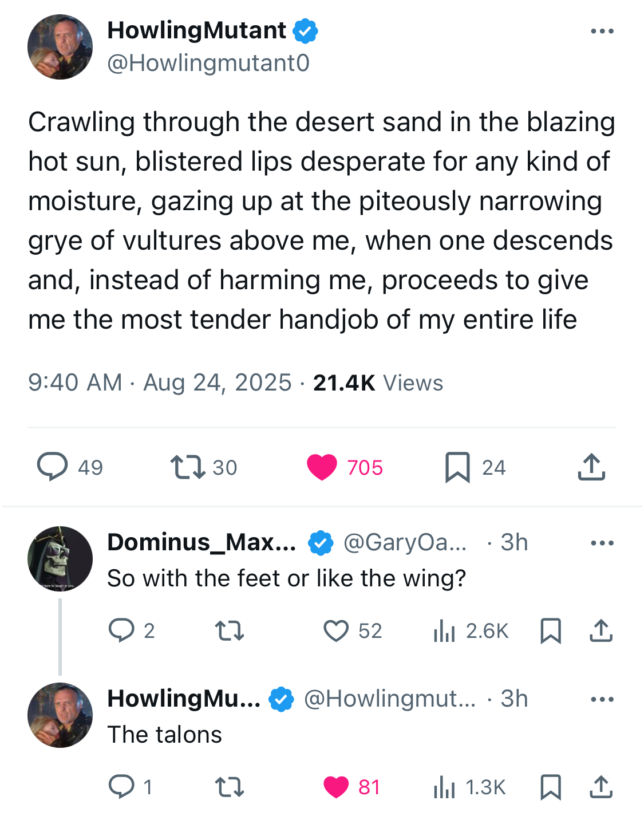
Task: View analytics for the Dominus_Max reply
Action: coord(444,630)
